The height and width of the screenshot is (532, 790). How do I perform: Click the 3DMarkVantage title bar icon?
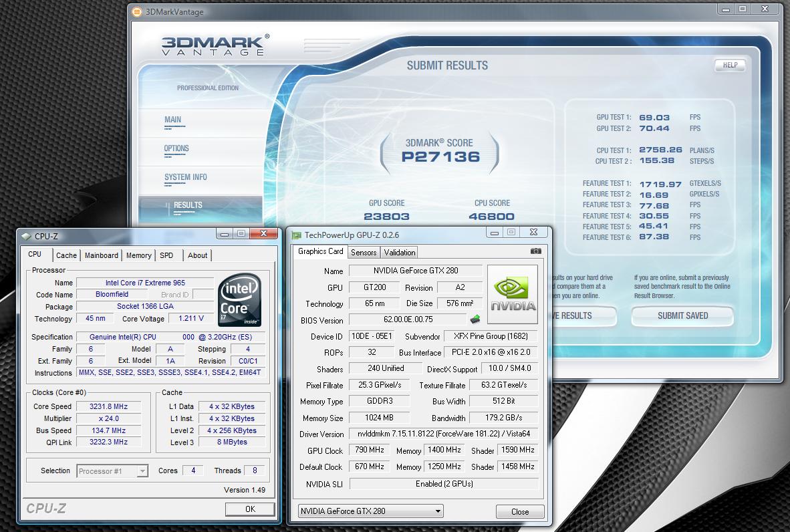pos(136,11)
